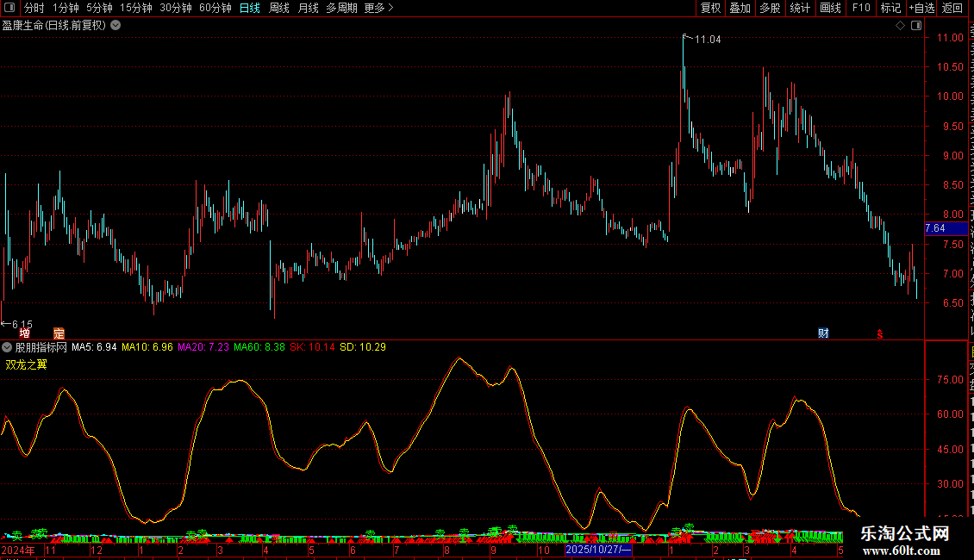Click the panel layout icon at top-left
Viewport: 974px width, 560px height.
[9, 8]
